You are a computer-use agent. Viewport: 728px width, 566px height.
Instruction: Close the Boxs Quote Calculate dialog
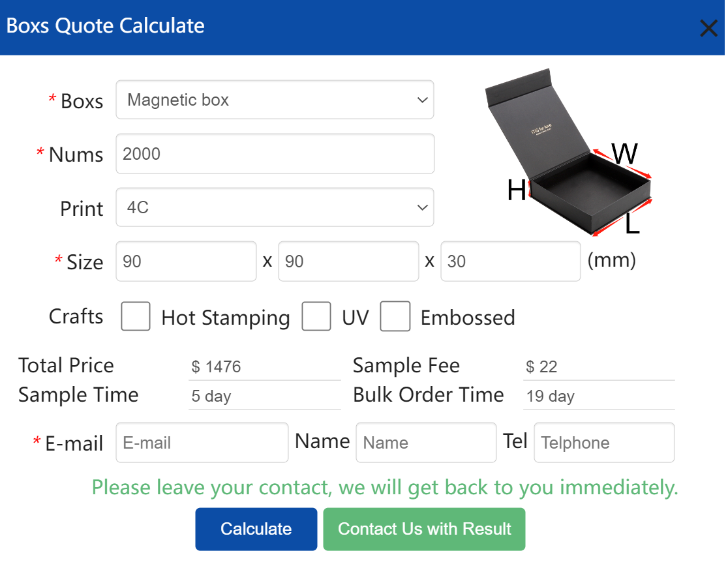708,28
